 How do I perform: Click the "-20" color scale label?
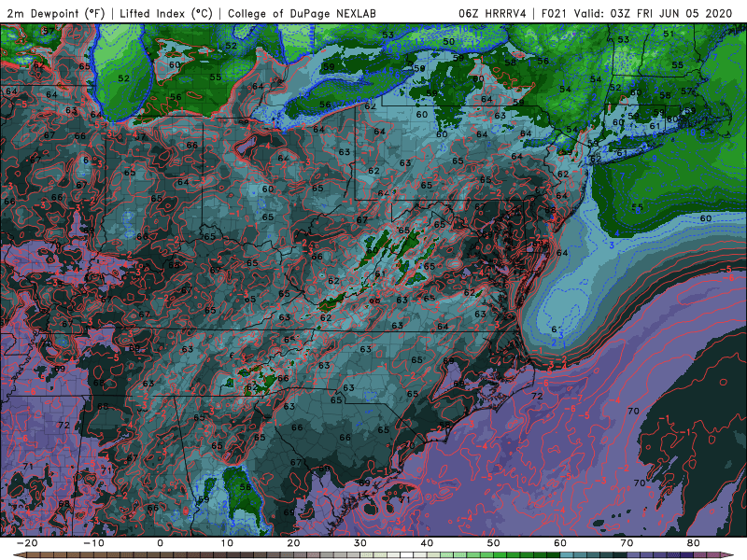(x=27, y=543)
